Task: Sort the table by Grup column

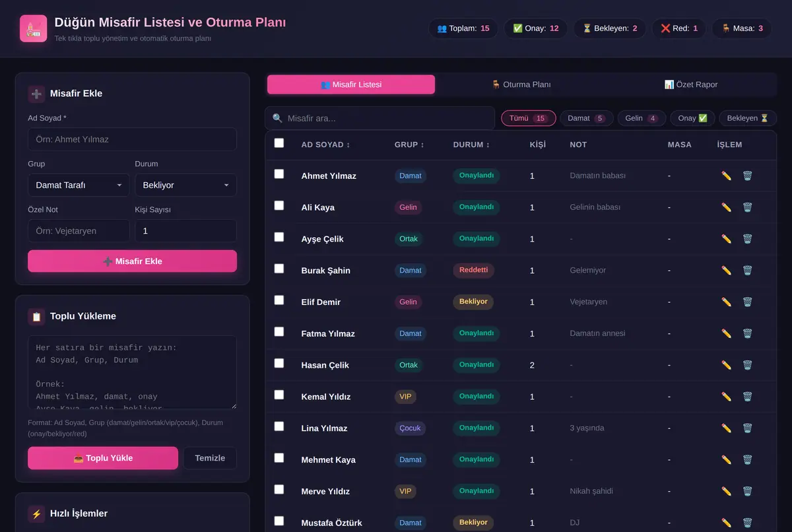Action: (409, 145)
